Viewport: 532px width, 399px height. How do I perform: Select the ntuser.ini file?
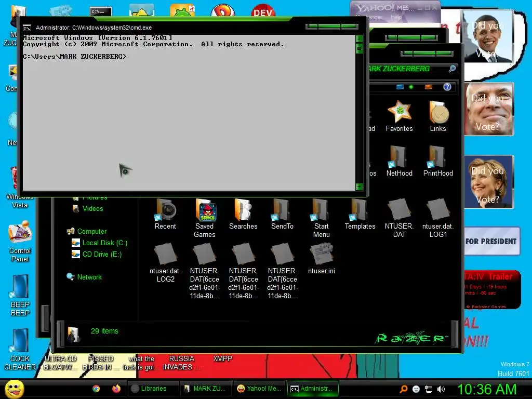321,259
